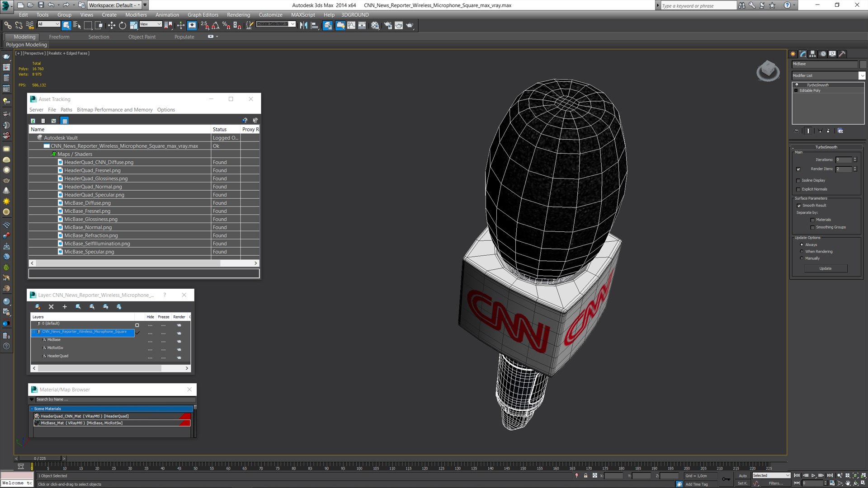
Task: Click the Mirror tool icon
Action: click(x=303, y=25)
